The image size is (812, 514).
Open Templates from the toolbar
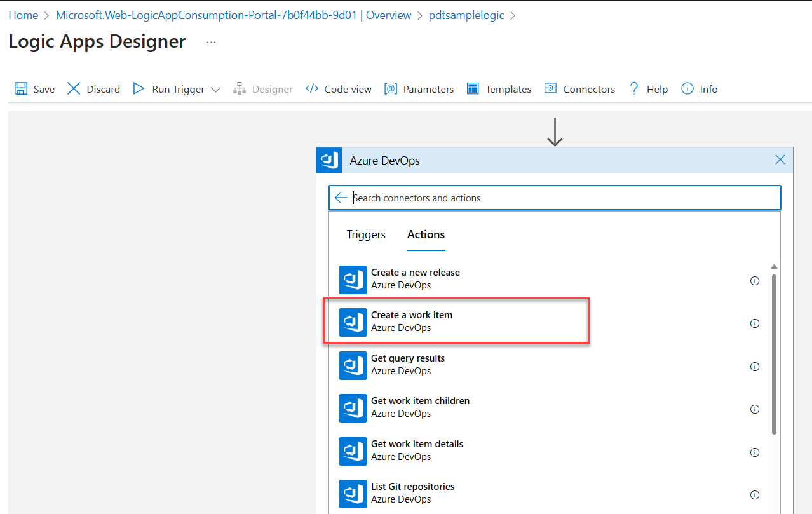pos(499,89)
